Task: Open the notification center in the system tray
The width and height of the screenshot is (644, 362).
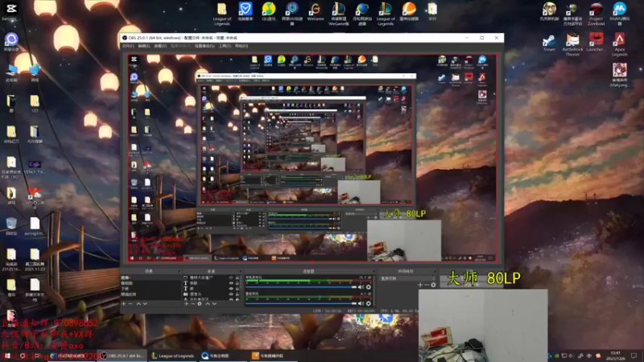Action: click(634, 356)
